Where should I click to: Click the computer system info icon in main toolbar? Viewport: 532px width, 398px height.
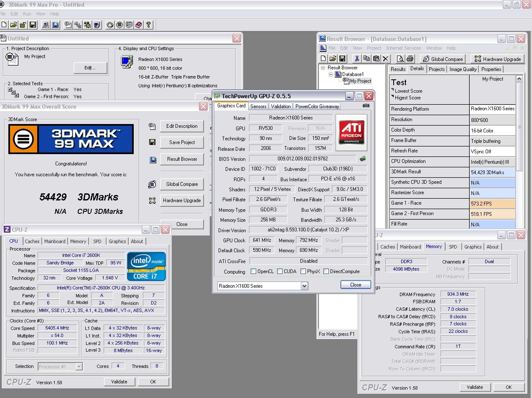[46, 25]
